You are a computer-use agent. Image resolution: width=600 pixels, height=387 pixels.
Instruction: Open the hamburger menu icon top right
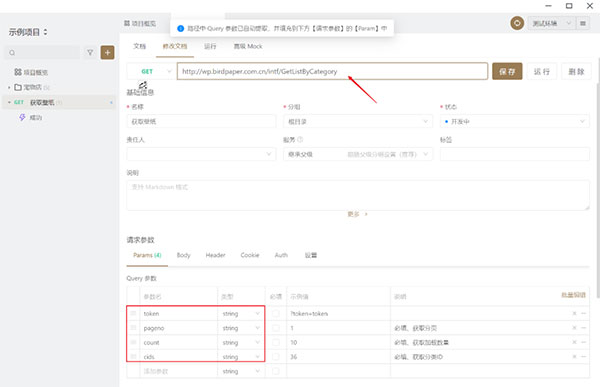pyautogui.click(x=583, y=23)
